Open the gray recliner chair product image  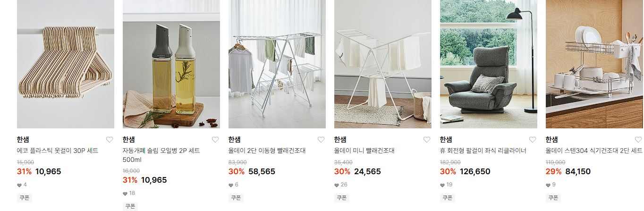pos(489,64)
